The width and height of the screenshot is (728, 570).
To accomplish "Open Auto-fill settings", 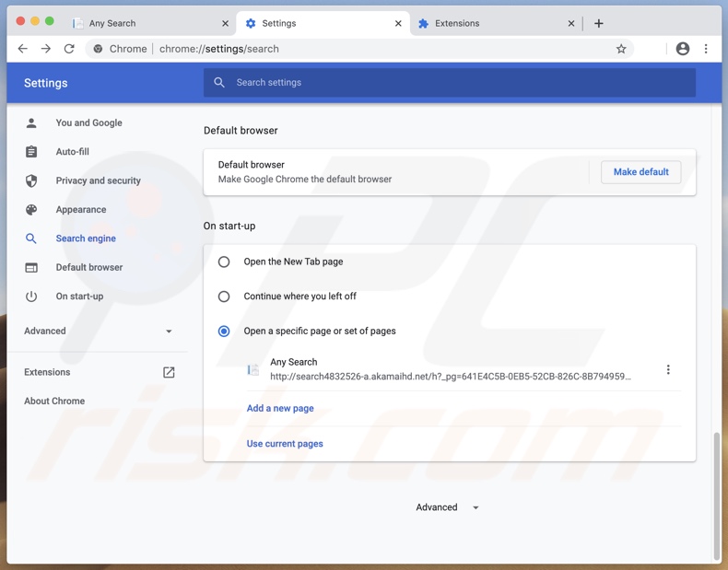I will click(x=73, y=152).
